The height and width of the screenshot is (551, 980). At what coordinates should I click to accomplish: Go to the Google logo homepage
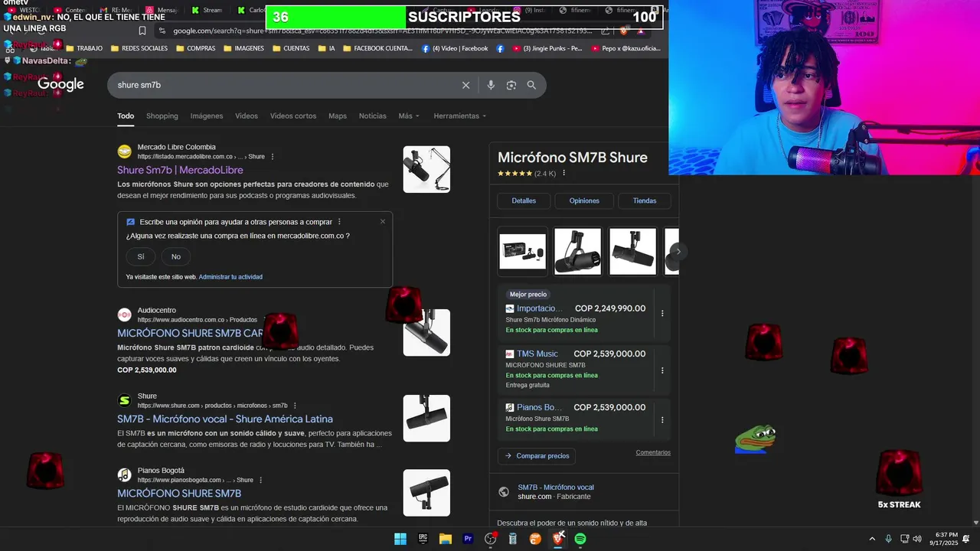click(60, 84)
